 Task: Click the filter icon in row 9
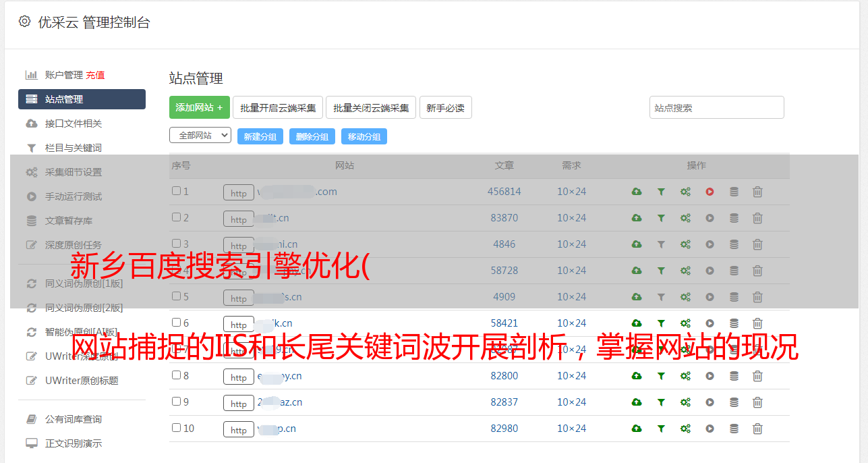click(661, 402)
